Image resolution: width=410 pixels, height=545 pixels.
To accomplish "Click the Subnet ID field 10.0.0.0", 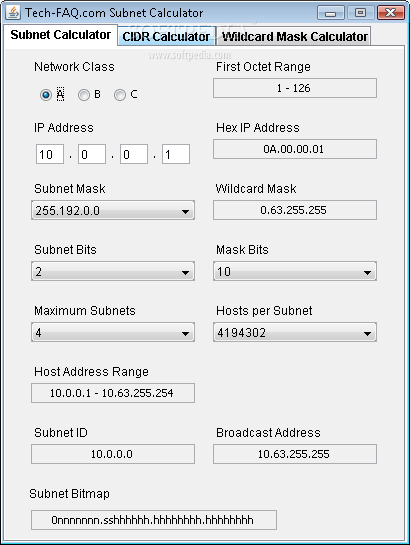I will tap(113, 454).
